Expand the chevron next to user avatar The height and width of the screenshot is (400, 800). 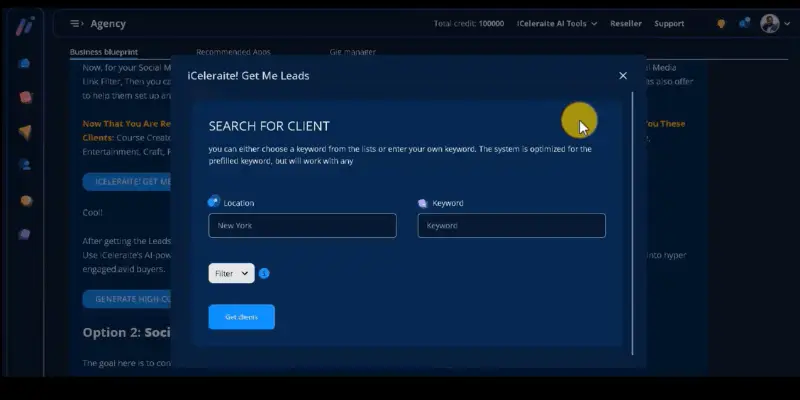(x=787, y=23)
